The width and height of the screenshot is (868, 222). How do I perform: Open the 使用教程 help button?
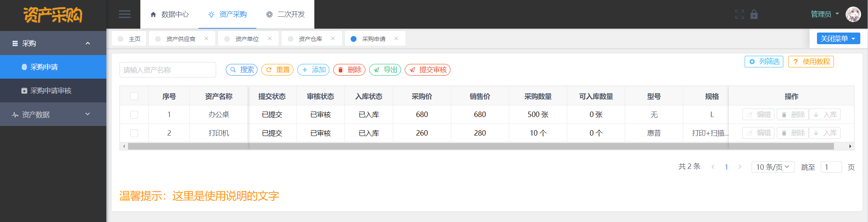(811, 62)
